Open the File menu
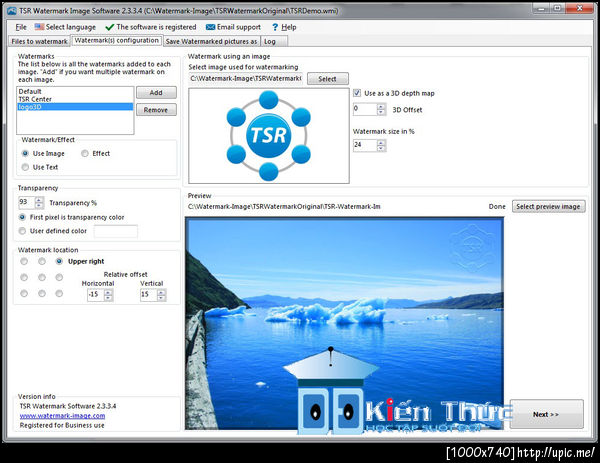Image resolution: width=600 pixels, height=463 pixels. click(21, 27)
